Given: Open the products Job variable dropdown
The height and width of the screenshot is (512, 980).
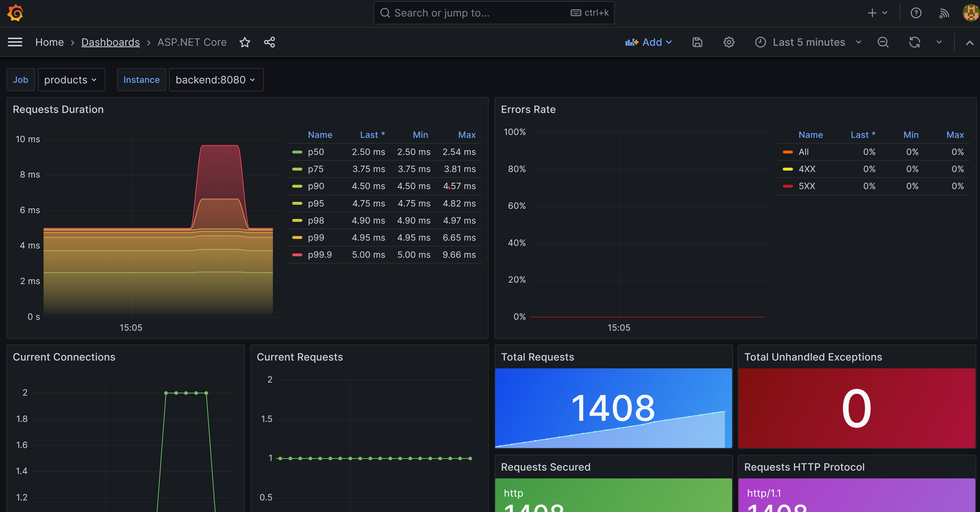Looking at the screenshot, I should [71, 80].
